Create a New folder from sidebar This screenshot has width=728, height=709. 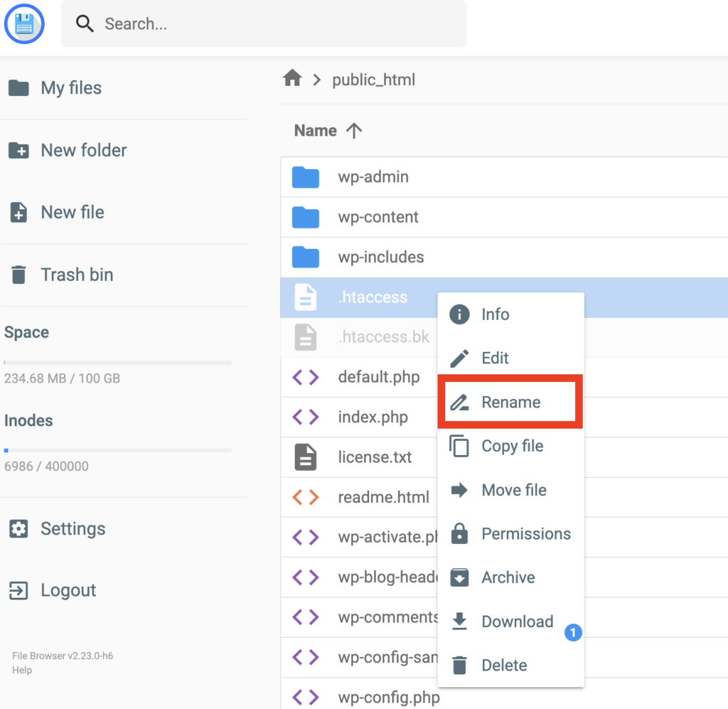(83, 151)
